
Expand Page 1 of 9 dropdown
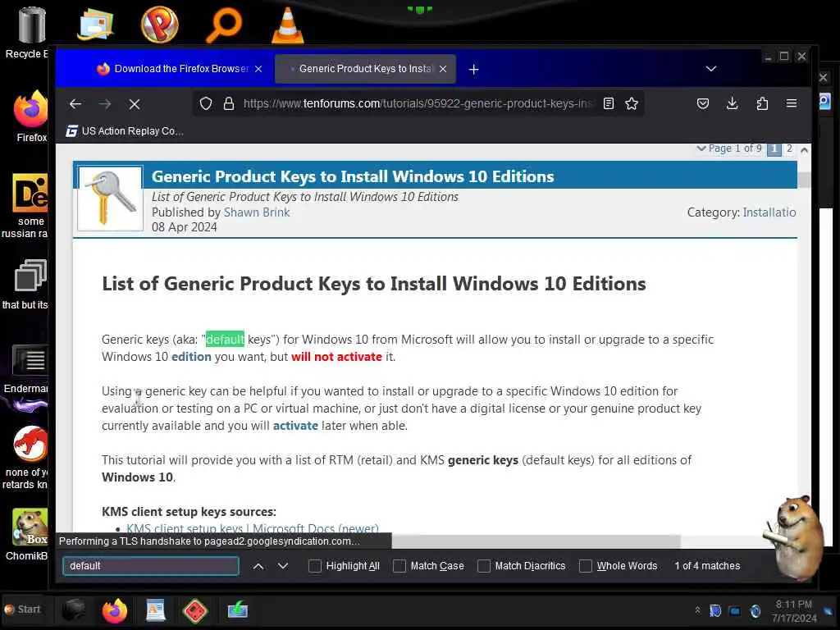click(728, 148)
